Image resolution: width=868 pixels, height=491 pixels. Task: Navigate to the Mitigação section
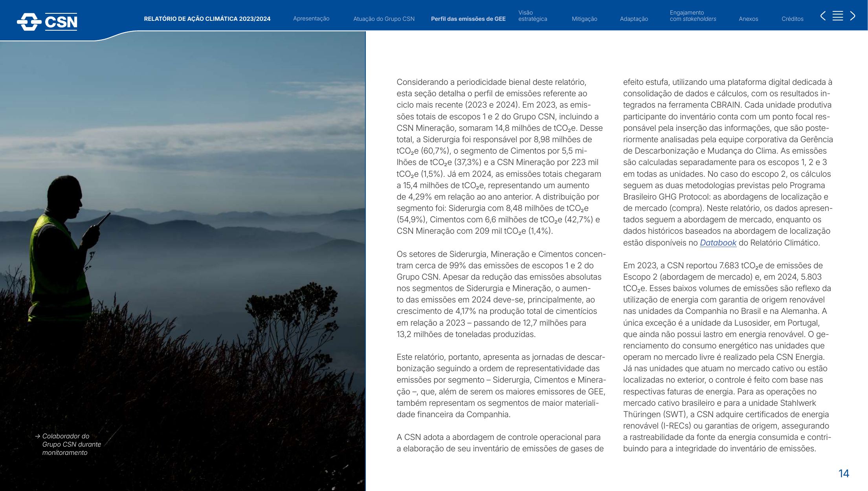tap(584, 19)
